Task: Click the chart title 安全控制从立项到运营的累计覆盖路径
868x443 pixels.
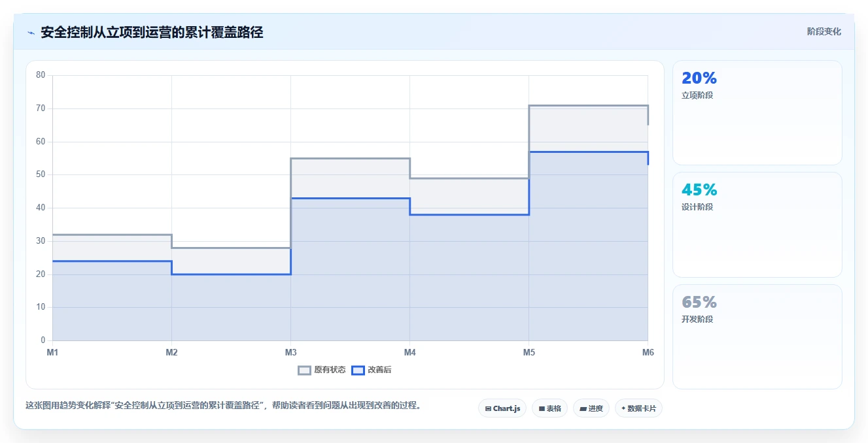Action: (152, 32)
